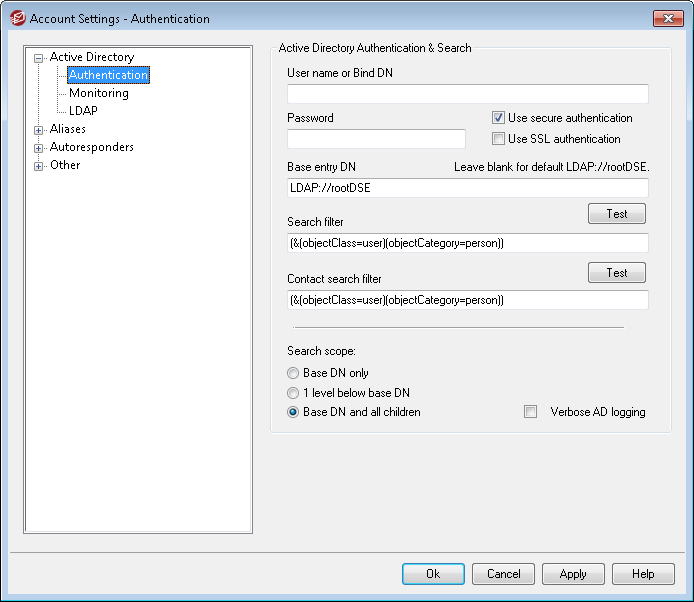Click the MDaemon app icon in title bar

[x=18, y=19]
